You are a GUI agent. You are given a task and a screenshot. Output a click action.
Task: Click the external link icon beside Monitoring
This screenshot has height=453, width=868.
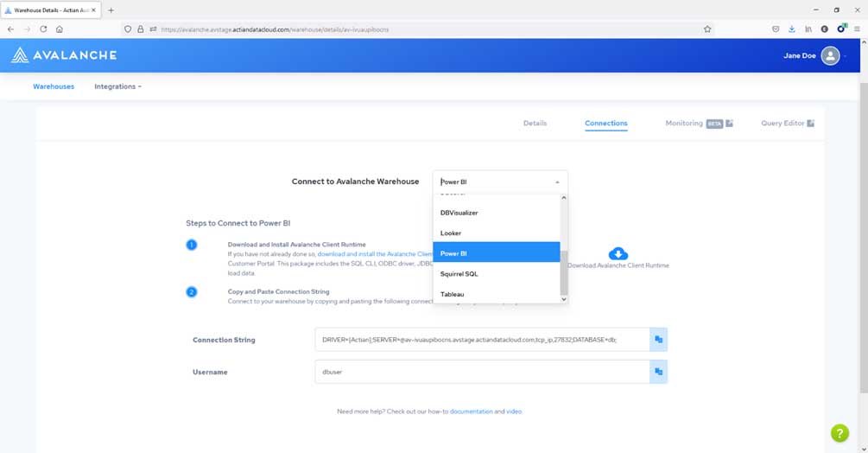[729, 123]
